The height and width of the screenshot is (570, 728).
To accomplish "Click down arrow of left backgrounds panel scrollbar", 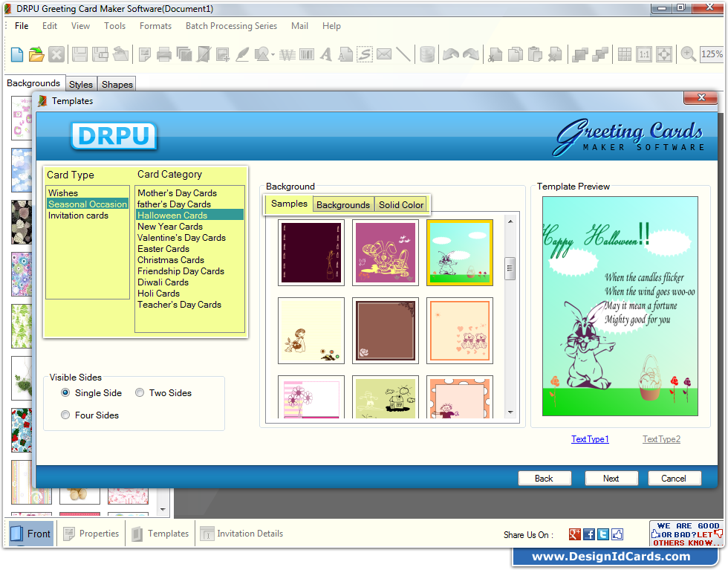I will tap(163, 510).
